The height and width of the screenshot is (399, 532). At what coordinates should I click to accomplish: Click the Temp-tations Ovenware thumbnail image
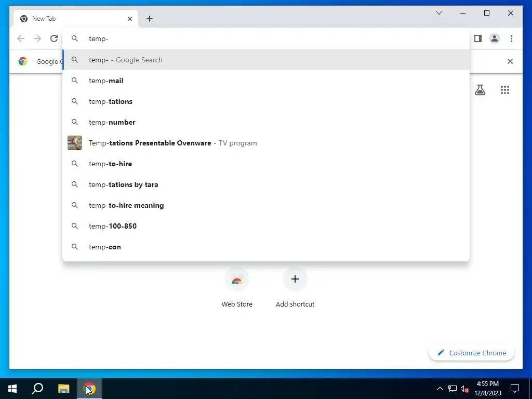[75, 143]
